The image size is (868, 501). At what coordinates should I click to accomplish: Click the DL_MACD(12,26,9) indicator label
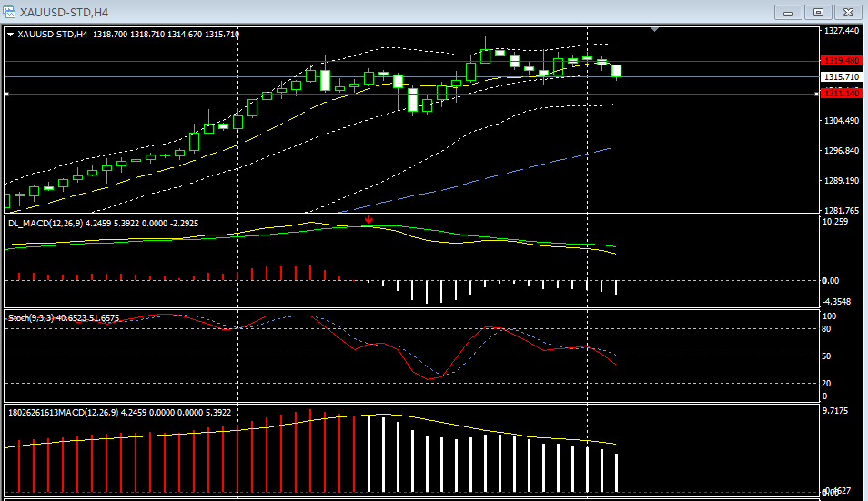(55, 223)
